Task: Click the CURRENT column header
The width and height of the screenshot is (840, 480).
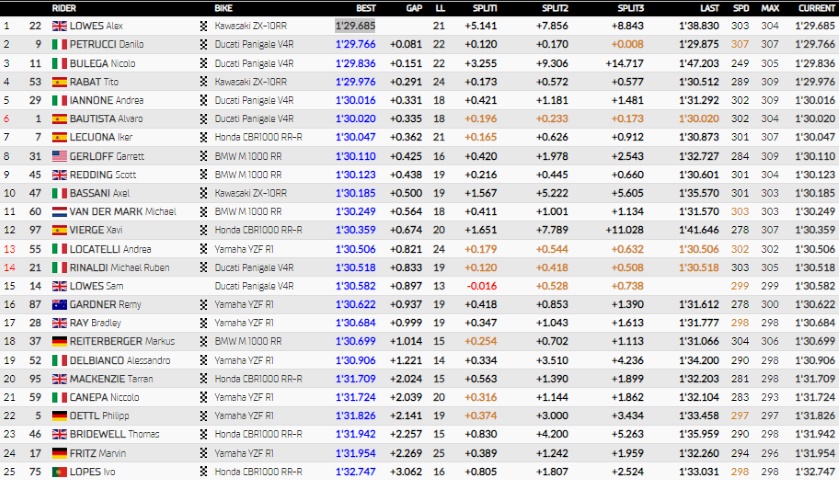Action: point(816,8)
